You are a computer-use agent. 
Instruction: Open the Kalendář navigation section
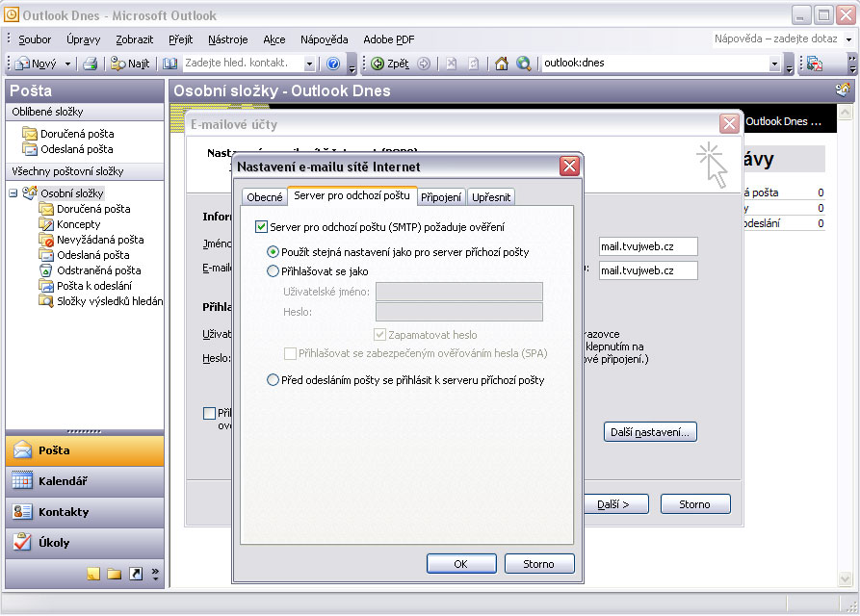pos(63,481)
